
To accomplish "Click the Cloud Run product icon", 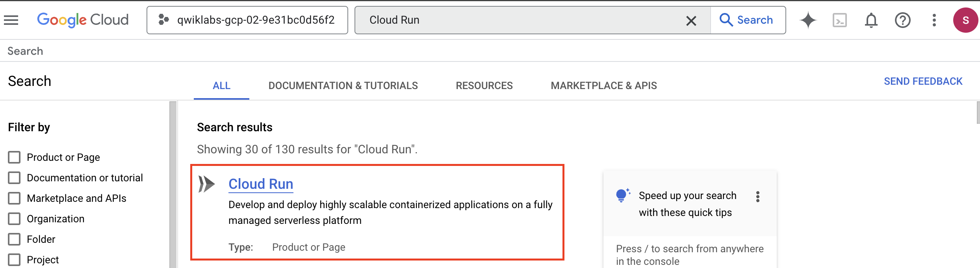I will point(207,184).
